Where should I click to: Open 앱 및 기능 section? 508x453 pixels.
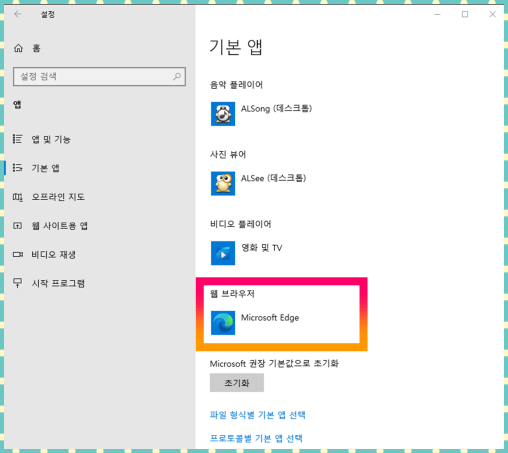coord(51,139)
